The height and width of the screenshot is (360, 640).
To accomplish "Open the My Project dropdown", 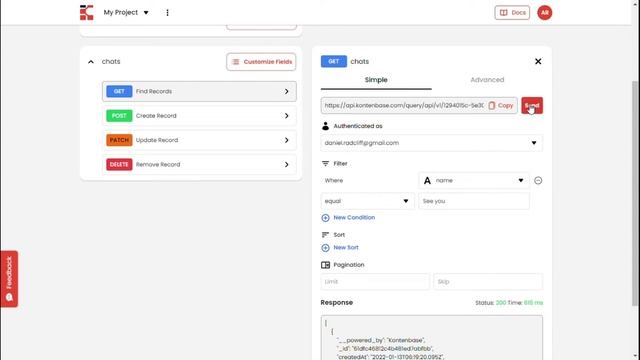I will (x=126, y=13).
